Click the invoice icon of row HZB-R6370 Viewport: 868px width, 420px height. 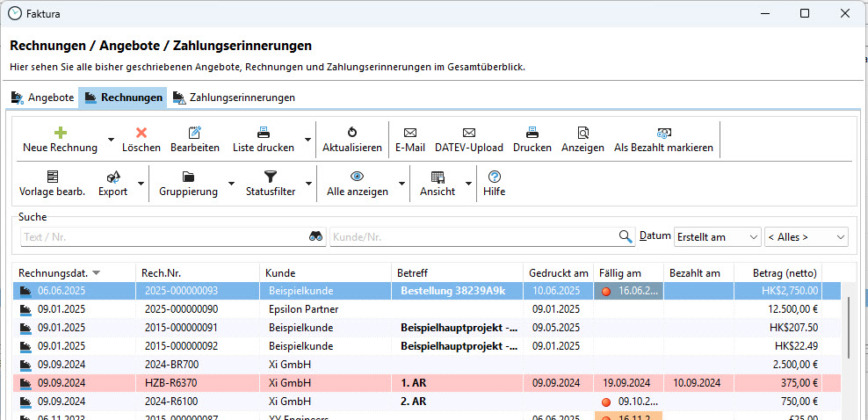pos(25,383)
